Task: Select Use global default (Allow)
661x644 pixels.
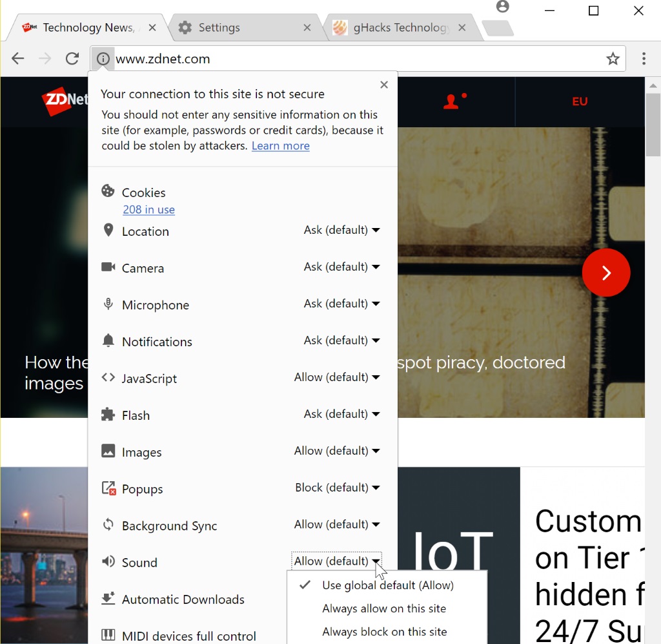Action: 387,585
